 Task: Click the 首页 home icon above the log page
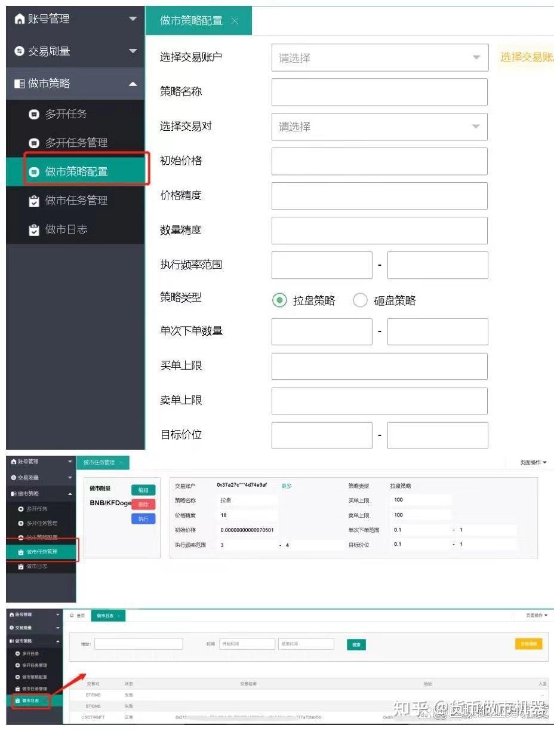72,616
